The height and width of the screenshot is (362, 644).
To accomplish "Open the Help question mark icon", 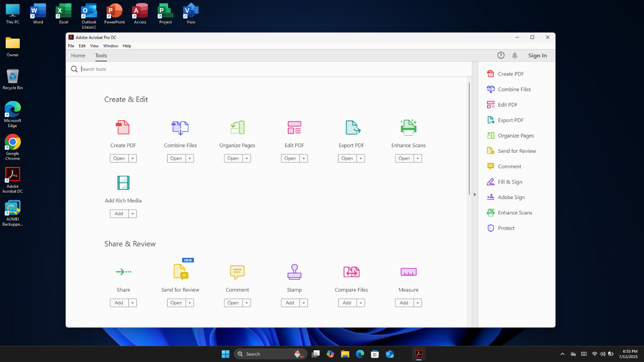I will point(501,56).
